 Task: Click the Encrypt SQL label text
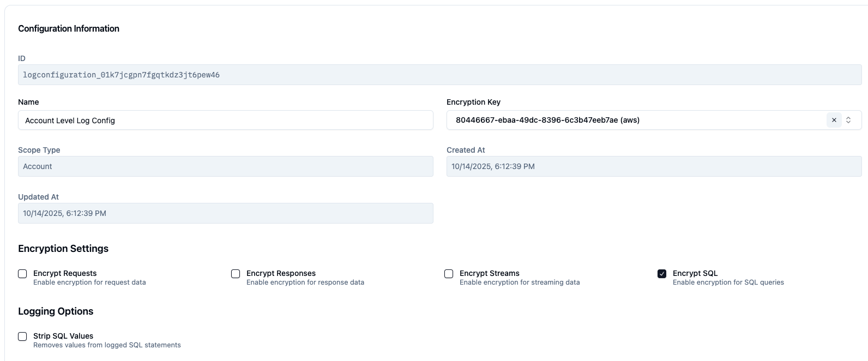click(x=695, y=273)
